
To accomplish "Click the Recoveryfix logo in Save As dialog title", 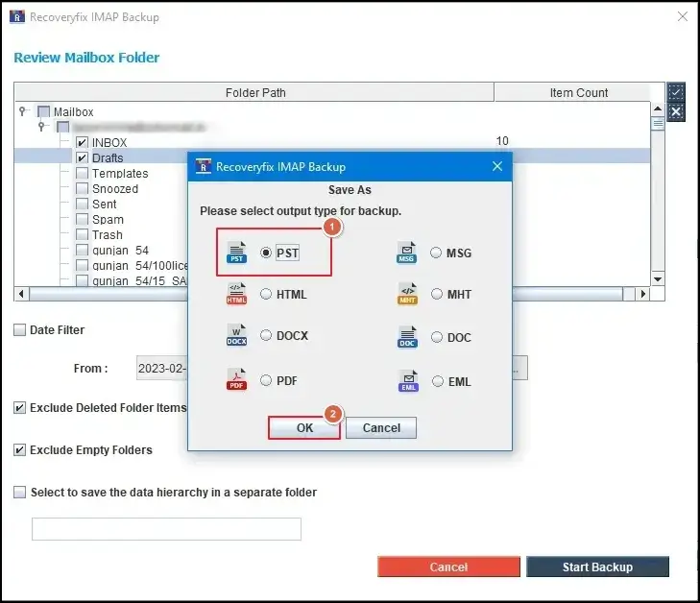I will tap(204, 166).
